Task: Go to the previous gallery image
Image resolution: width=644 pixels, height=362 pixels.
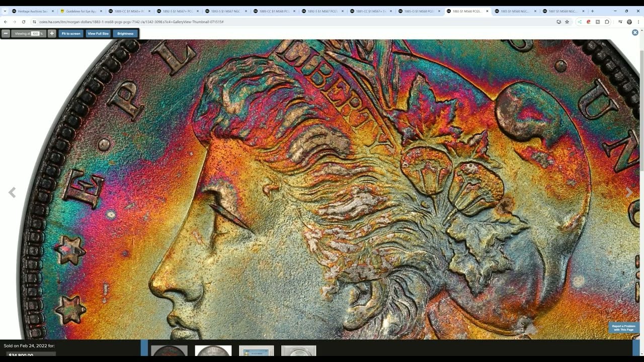Action: [12, 193]
